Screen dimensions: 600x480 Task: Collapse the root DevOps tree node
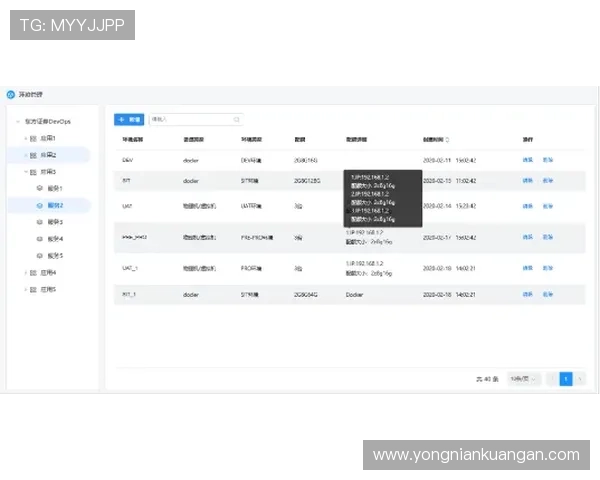coord(17,121)
